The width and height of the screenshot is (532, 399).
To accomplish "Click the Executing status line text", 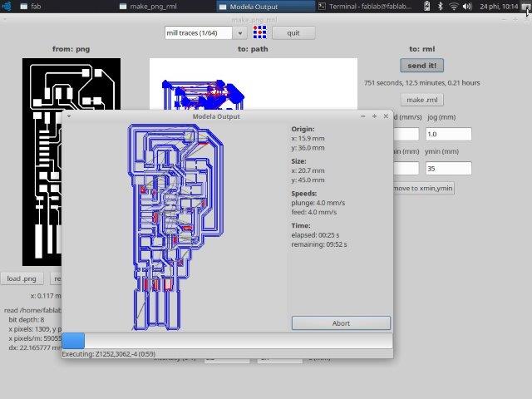I will 109,354.
